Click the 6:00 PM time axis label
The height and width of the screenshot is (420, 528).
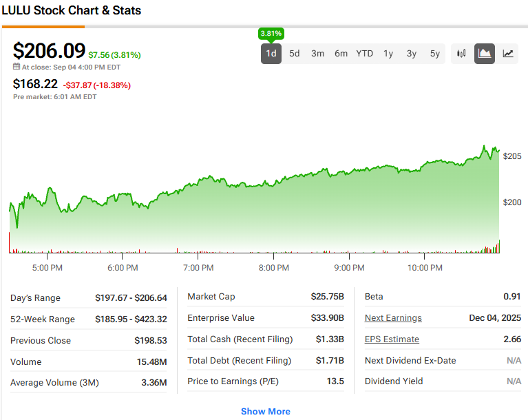123,268
